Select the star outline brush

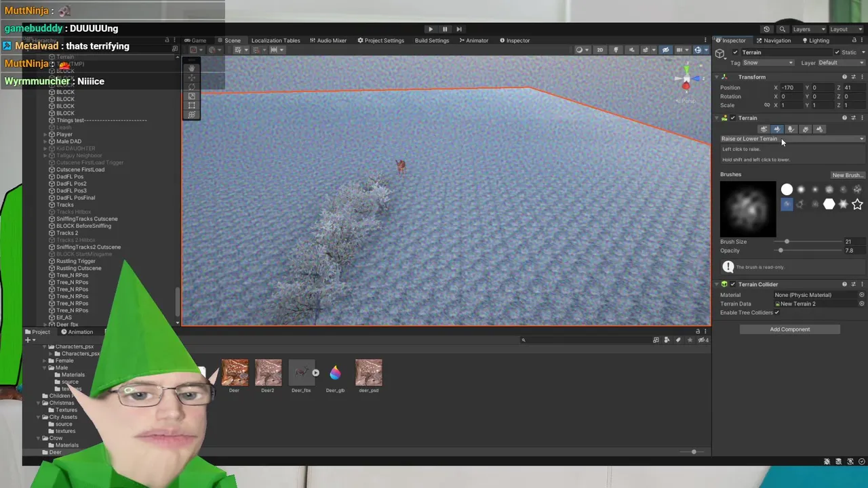(857, 204)
